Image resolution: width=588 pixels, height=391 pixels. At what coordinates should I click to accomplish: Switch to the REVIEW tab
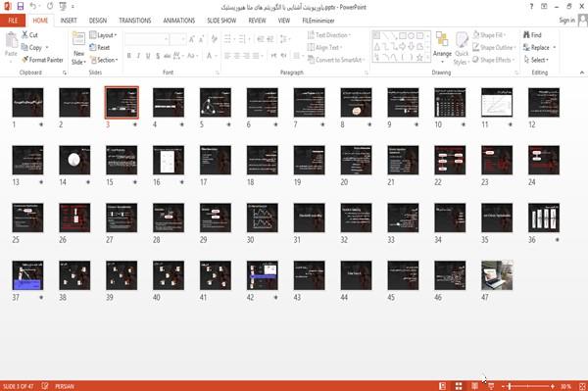pyautogui.click(x=257, y=21)
